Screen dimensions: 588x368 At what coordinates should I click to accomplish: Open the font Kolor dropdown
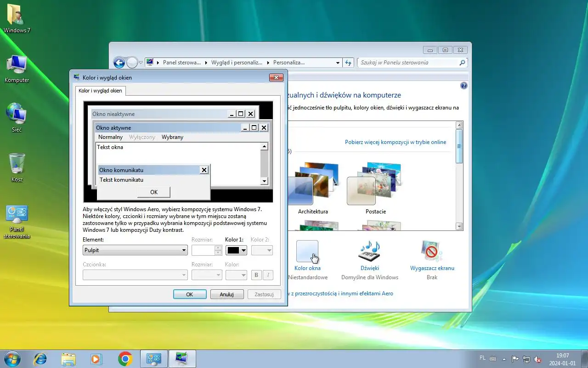click(x=237, y=275)
